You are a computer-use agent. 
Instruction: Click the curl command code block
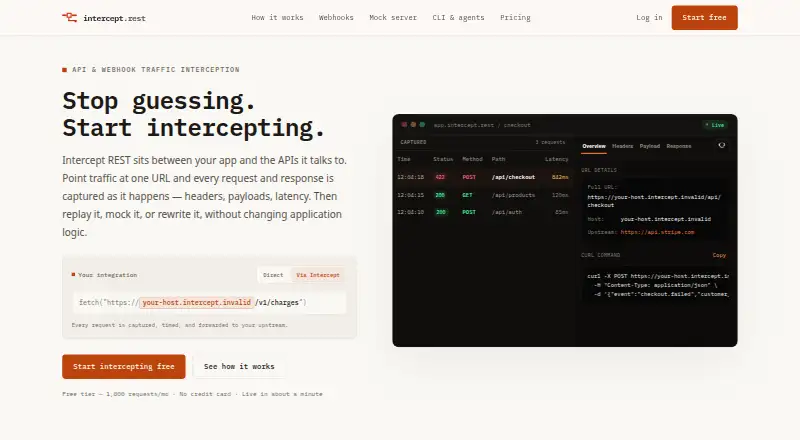[657, 285]
